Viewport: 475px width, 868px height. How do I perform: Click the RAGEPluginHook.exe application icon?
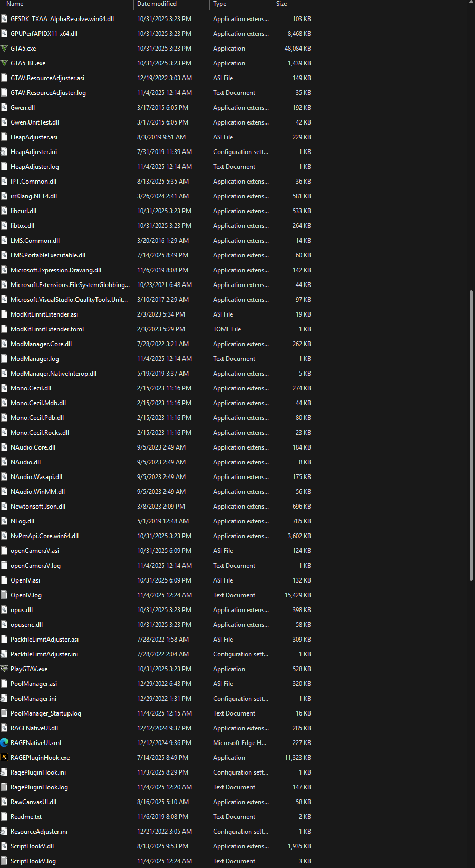click(4, 758)
